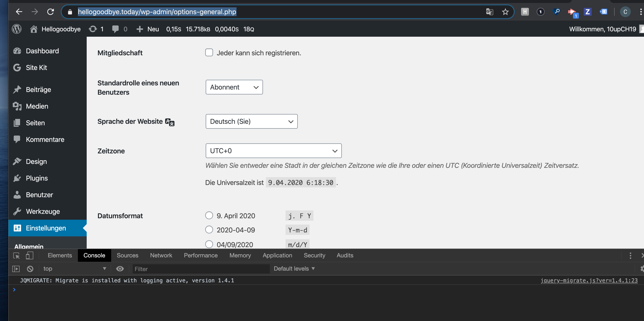The height and width of the screenshot is (321, 644).
Task: Open the updates icon showing 1
Action: [96, 29]
